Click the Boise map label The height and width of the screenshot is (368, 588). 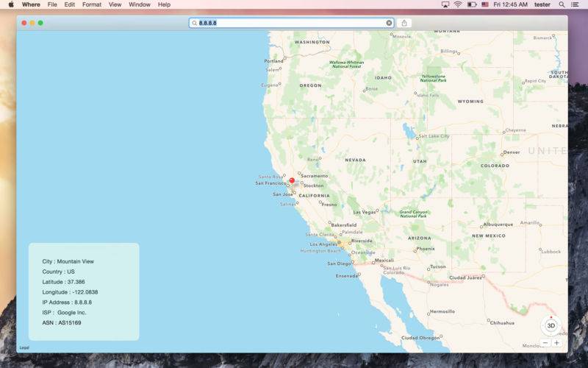coord(371,88)
